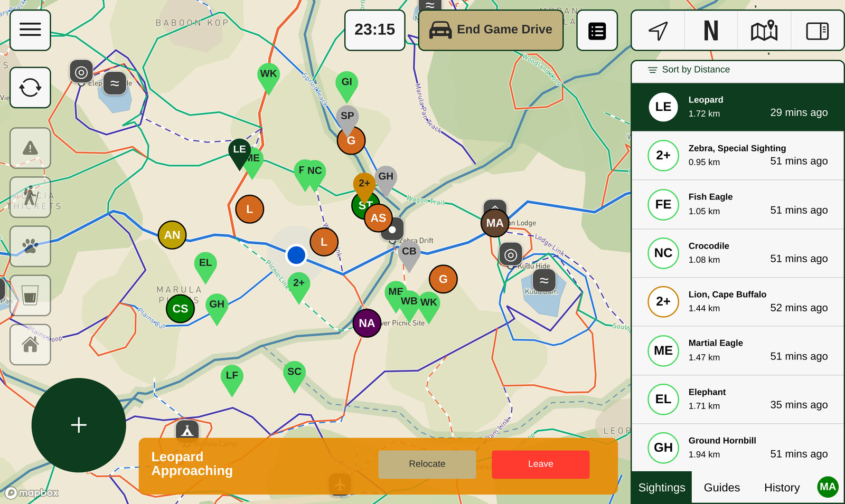The height and width of the screenshot is (504, 845).
Task: Select Zebra, Special Sighting row
Action: click(738, 155)
